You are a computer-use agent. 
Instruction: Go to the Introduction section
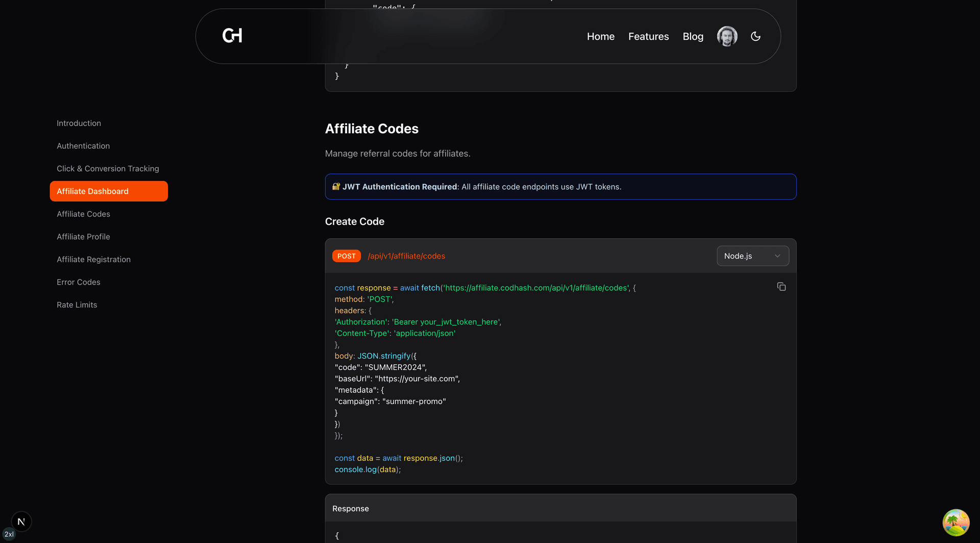[79, 123]
